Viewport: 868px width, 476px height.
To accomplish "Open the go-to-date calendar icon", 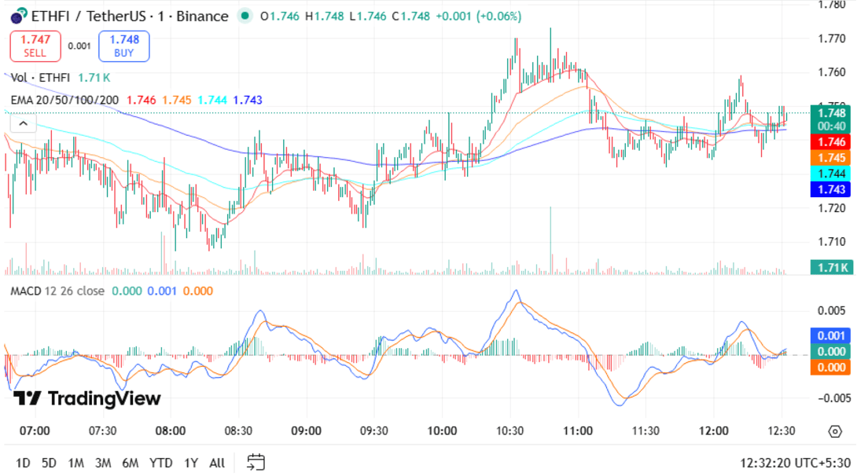I will (x=256, y=462).
